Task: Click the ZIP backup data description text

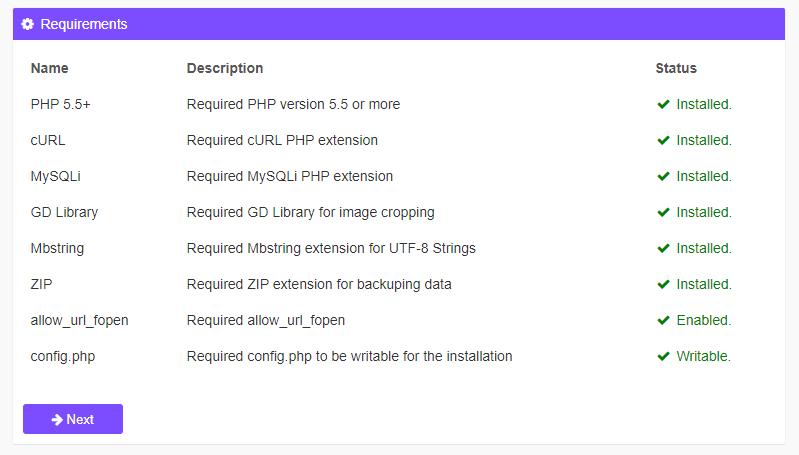Action: 319,284
